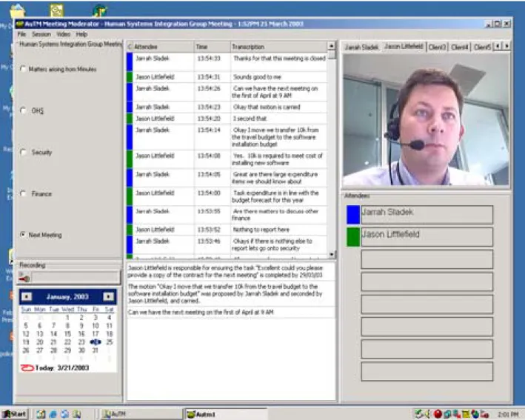
Task: Click the blue swatch beside Jarrah Sladek
Action: point(353,215)
